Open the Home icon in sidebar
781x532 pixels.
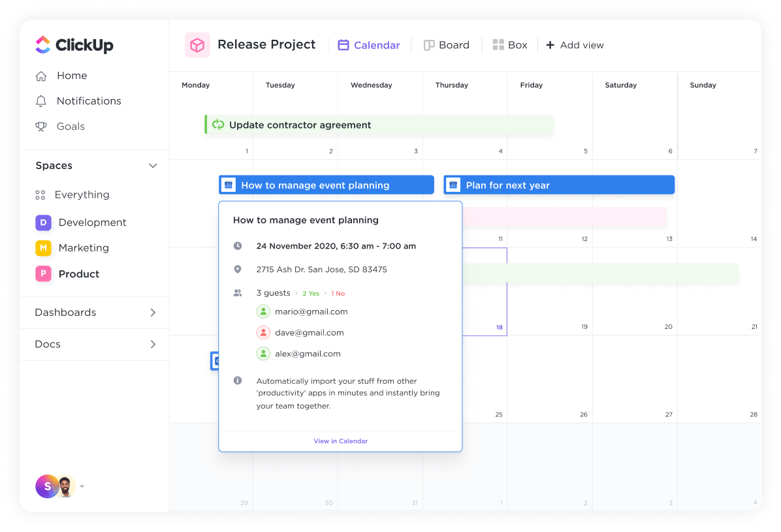click(x=41, y=76)
